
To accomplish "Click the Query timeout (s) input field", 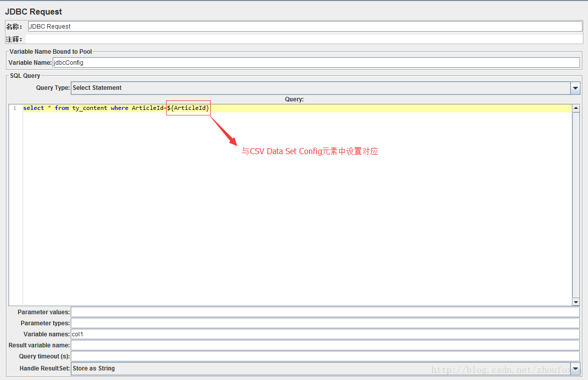I will 325,356.
